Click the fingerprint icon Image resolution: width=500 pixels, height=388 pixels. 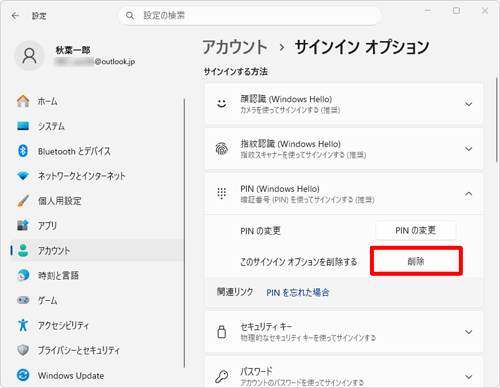click(222, 149)
